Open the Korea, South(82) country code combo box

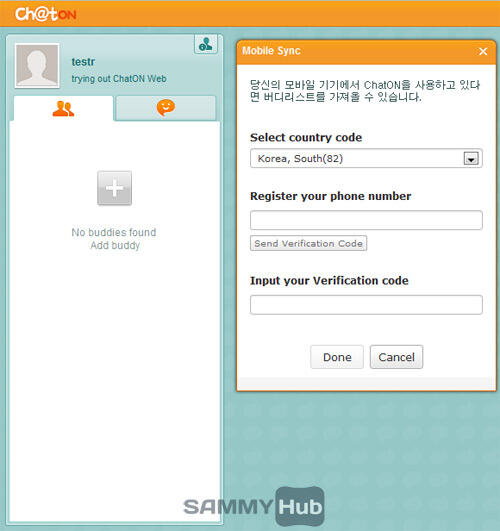point(366,158)
